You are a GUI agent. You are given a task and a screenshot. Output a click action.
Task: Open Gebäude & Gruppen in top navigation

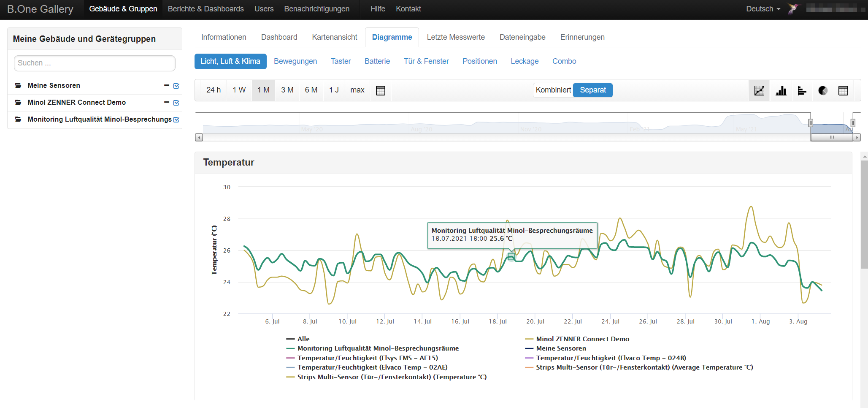click(x=123, y=9)
